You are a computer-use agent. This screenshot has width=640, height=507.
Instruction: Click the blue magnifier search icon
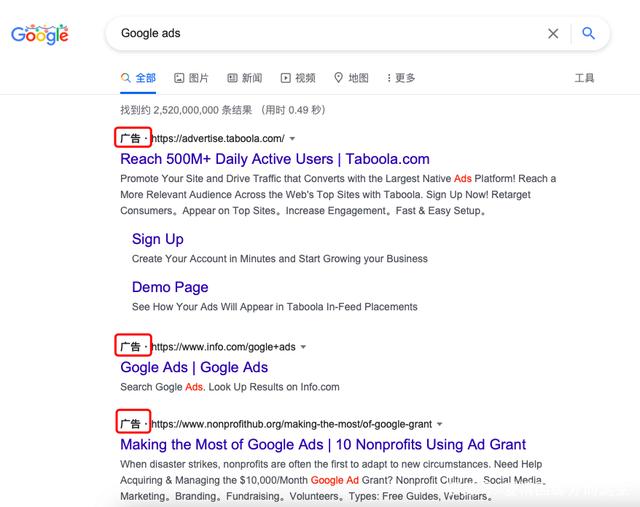pos(588,33)
